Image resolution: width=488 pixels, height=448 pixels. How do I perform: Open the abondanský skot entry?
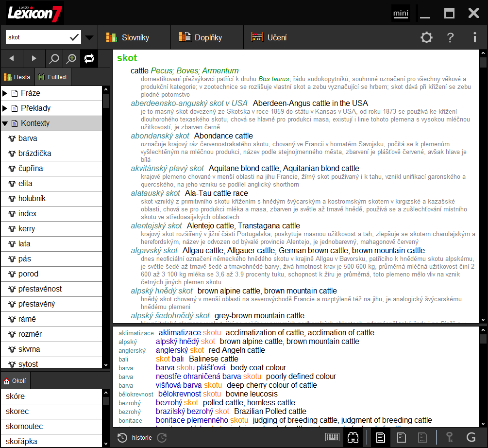click(x=160, y=136)
